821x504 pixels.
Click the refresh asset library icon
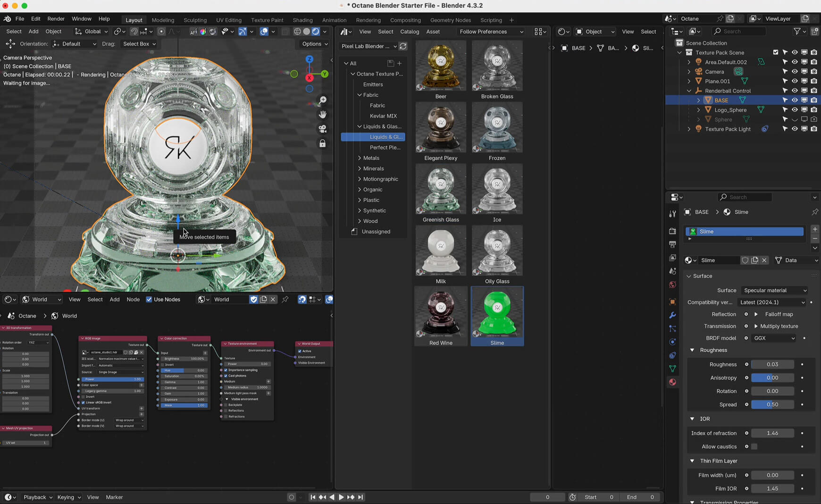(x=403, y=46)
